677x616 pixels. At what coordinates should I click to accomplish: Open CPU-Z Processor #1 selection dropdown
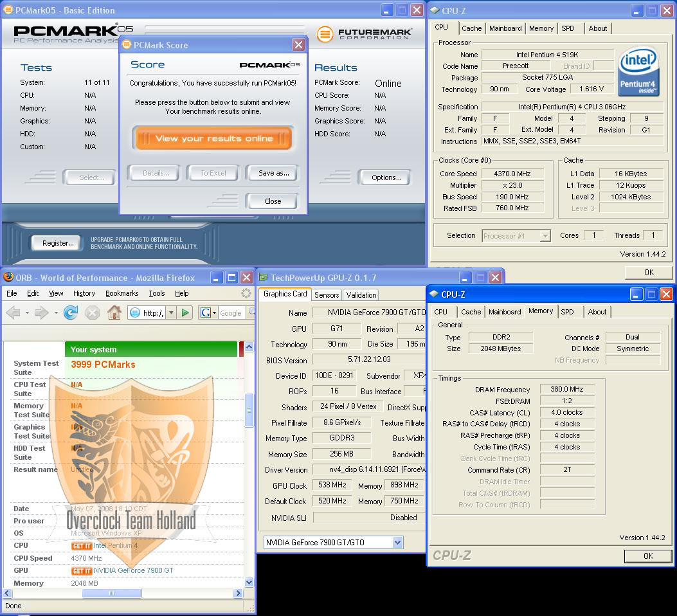[x=545, y=236]
